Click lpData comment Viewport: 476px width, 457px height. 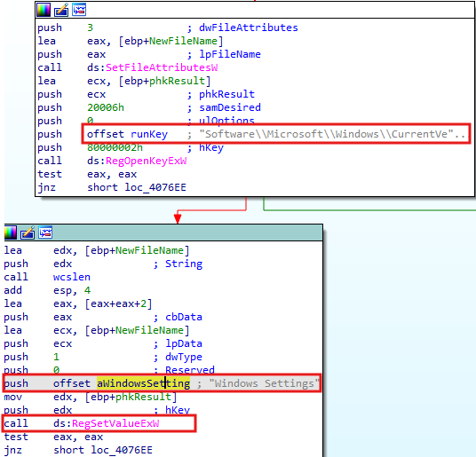pos(184,343)
